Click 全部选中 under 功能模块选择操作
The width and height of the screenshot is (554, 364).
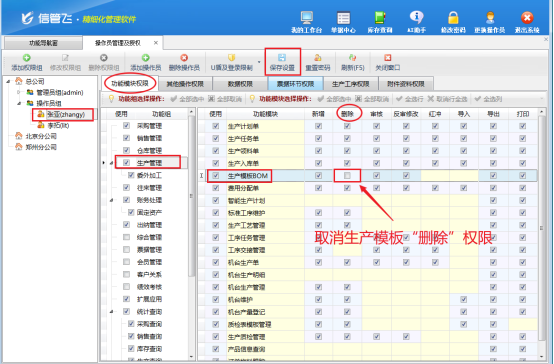(334, 99)
